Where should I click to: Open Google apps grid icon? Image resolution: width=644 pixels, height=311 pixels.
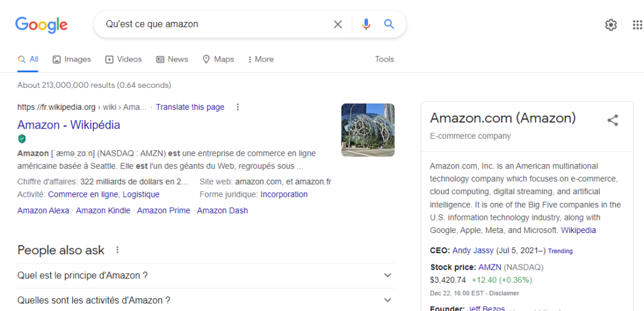point(637,25)
